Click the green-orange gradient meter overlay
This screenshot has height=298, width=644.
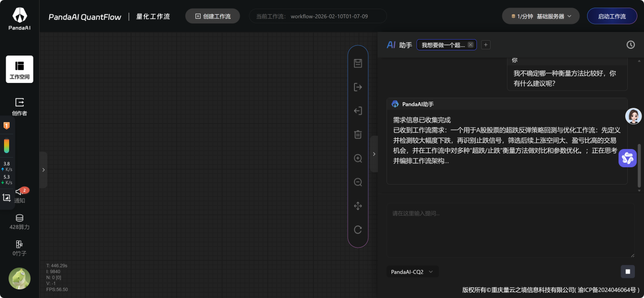[7, 146]
